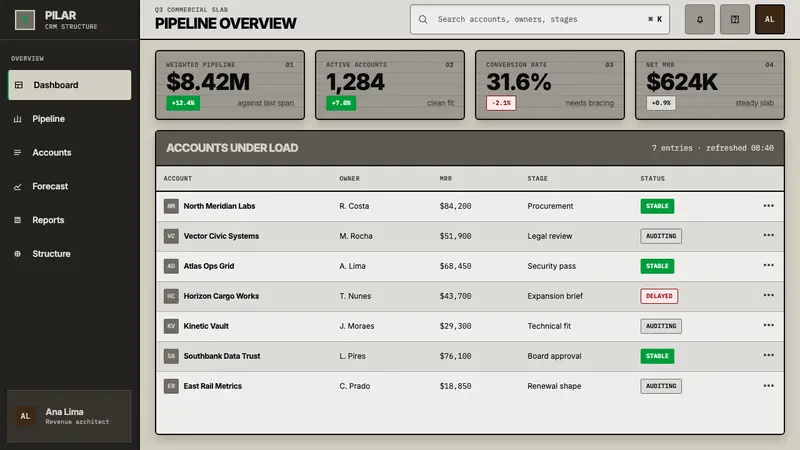Click owner R. Costa cell
The image size is (800, 450).
[x=354, y=206]
